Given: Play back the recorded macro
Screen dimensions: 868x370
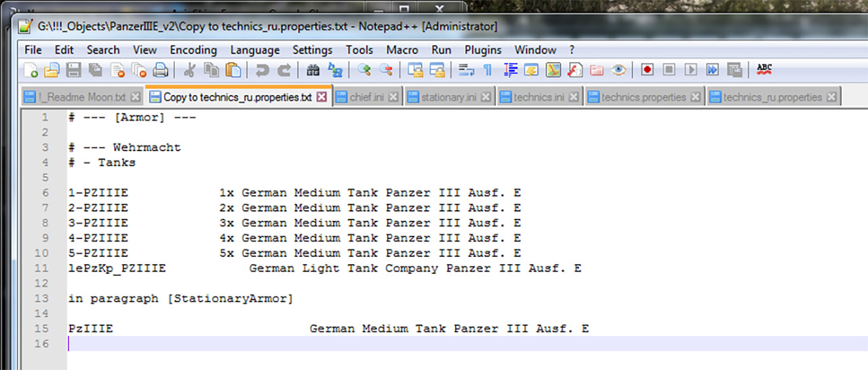Looking at the screenshot, I should pos(691,70).
